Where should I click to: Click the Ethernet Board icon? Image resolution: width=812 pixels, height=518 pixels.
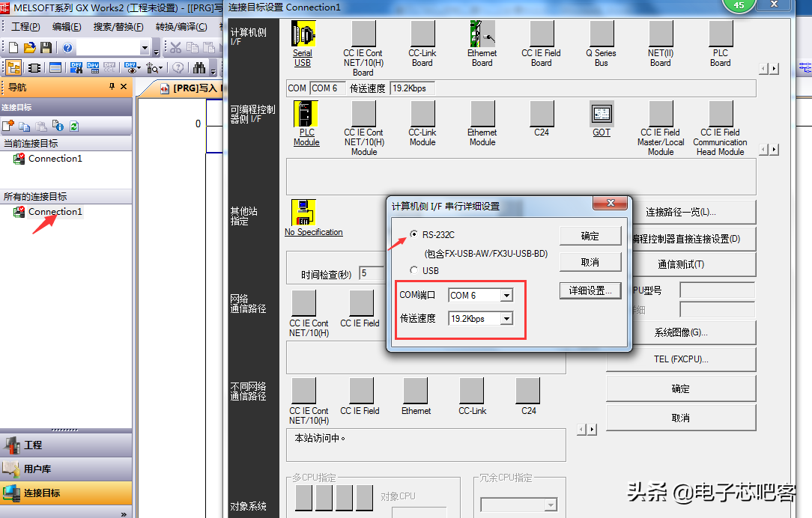[x=482, y=34]
